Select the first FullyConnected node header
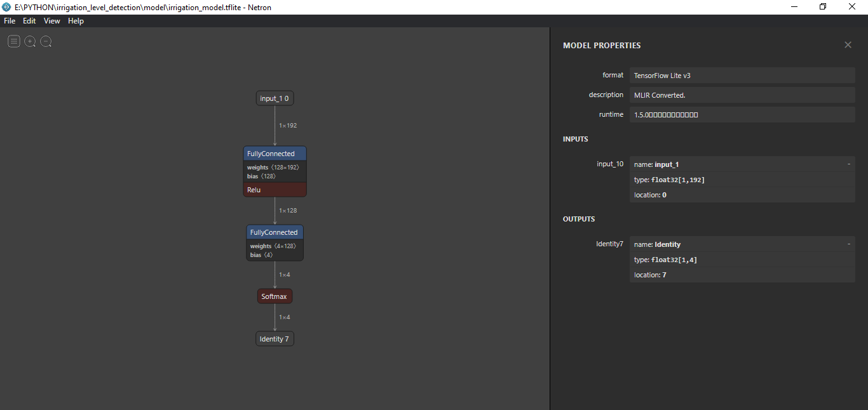868x410 pixels. (275, 154)
